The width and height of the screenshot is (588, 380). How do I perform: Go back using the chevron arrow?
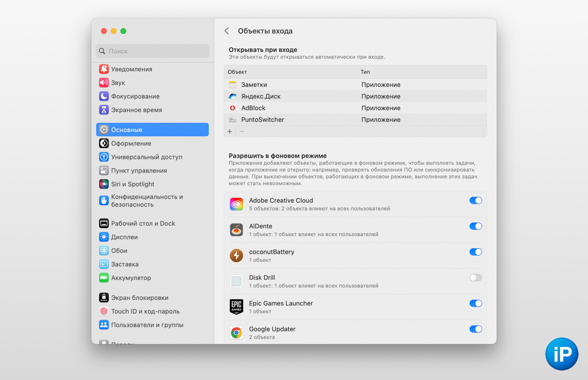[x=227, y=31]
